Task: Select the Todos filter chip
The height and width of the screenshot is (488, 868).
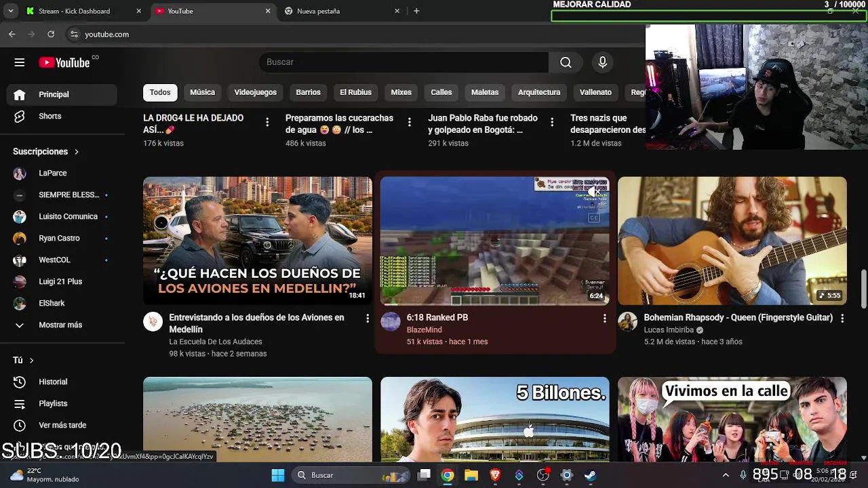Action: 160,92
